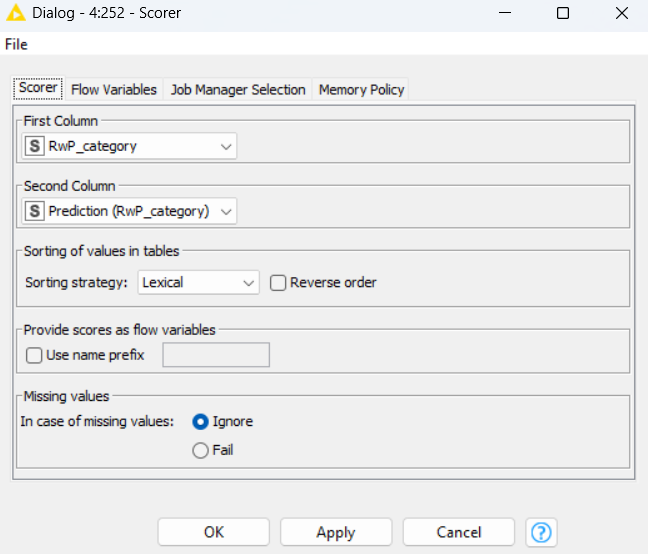Screen dimensions: 648x554
Task: Enable the Reverse order checkbox
Action: [278, 283]
